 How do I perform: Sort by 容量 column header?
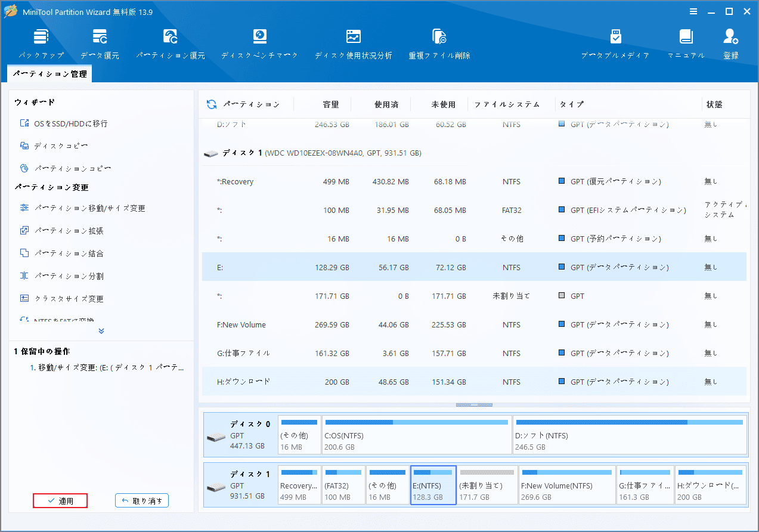tap(331, 104)
